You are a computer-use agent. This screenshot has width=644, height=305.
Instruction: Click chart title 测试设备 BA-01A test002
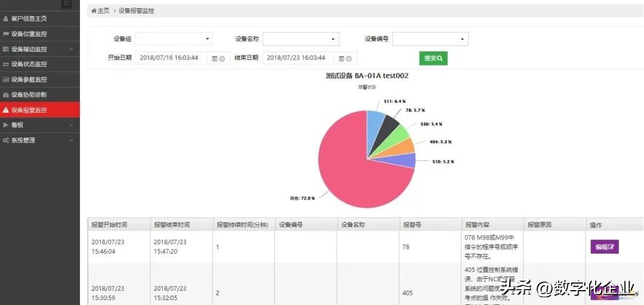tap(367, 76)
